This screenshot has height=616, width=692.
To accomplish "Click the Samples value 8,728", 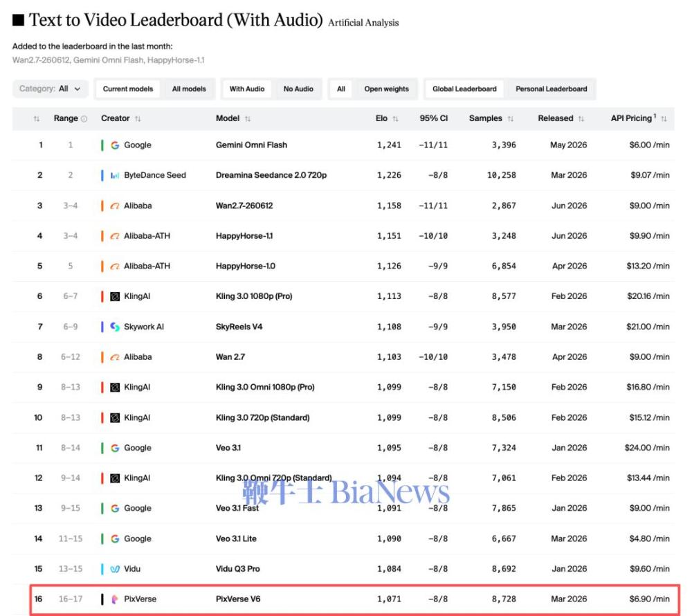I will [504, 599].
